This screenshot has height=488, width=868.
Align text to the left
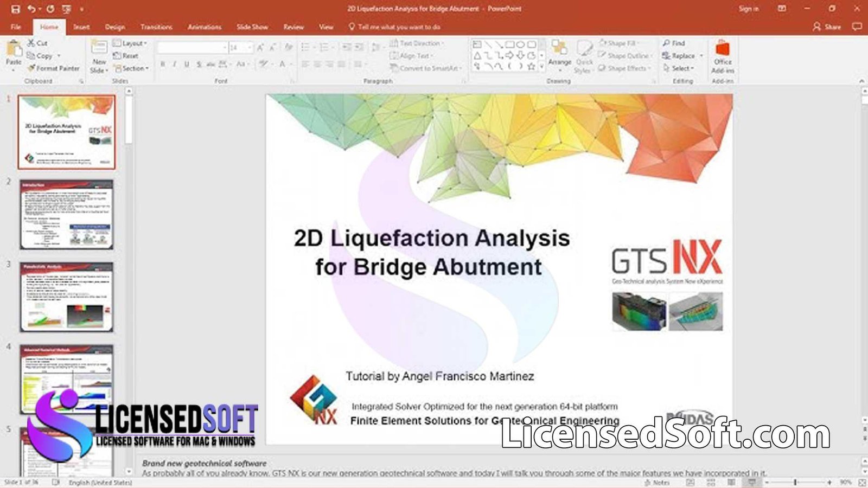click(305, 64)
